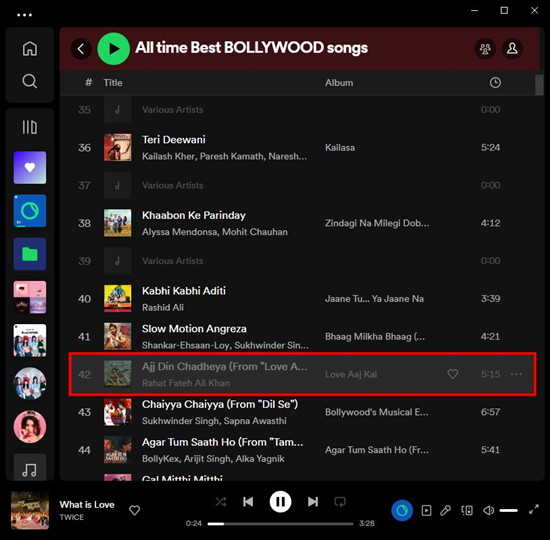
Task: Click the blue circular icon in player bar
Action: tap(402, 510)
